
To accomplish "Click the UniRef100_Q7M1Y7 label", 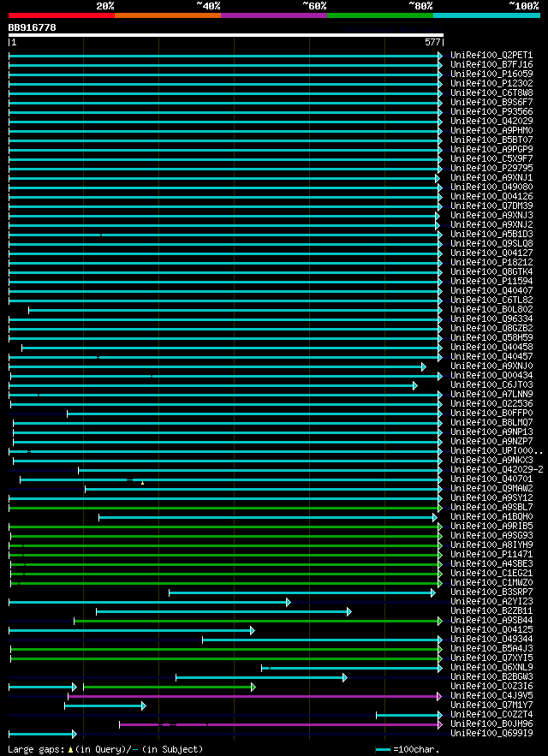I will (x=491, y=705).
